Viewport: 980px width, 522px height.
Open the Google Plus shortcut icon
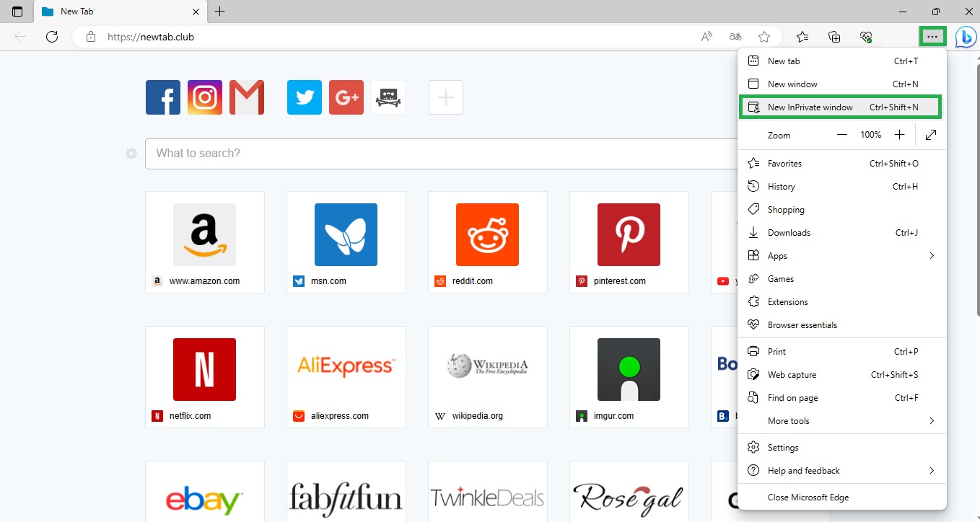pyautogui.click(x=346, y=97)
